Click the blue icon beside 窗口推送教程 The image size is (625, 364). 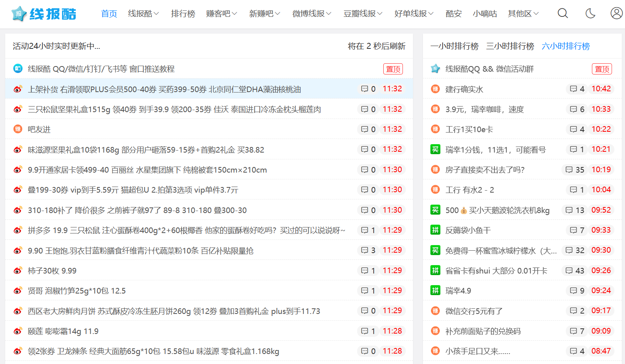[18, 68]
